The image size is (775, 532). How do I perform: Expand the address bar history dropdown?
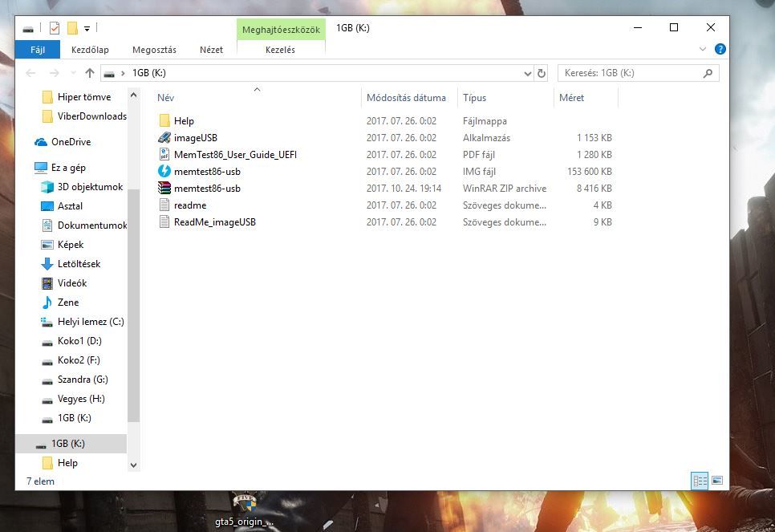[x=527, y=73]
